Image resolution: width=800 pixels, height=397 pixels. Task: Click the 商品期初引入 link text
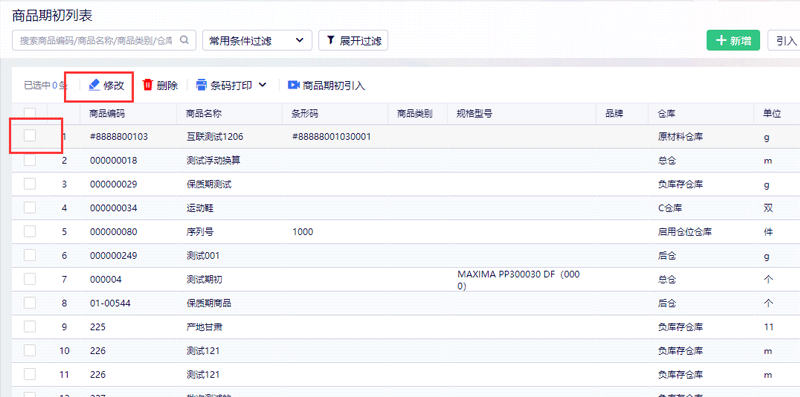pyautogui.click(x=334, y=85)
